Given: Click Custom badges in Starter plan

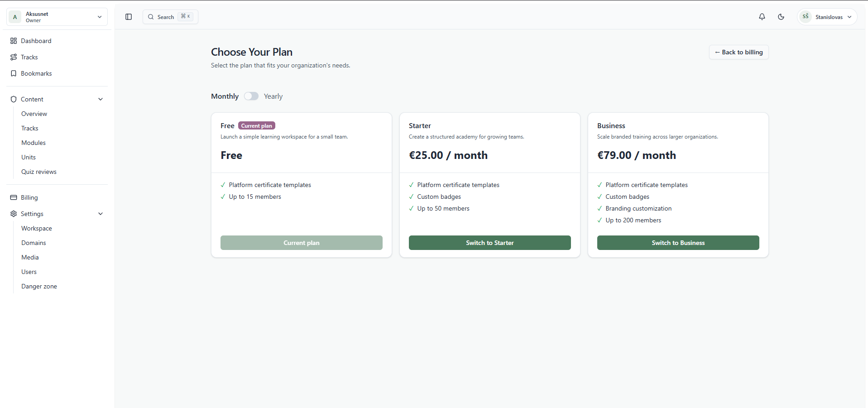Looking at the screenshot, I should click(439, 197).
